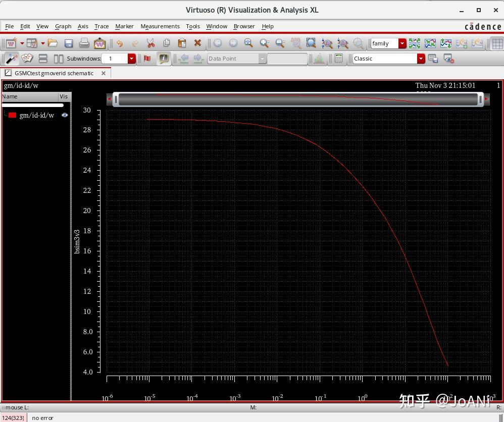The height and width of the screenshot is (422, 504).
Task: Click the red X delete icon
Action: click(197, 43)
